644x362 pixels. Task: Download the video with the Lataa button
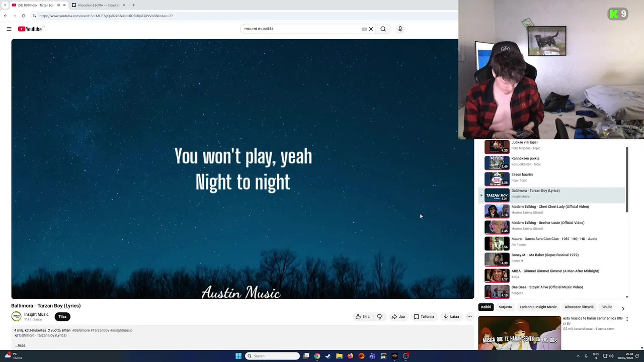point(451,317)
